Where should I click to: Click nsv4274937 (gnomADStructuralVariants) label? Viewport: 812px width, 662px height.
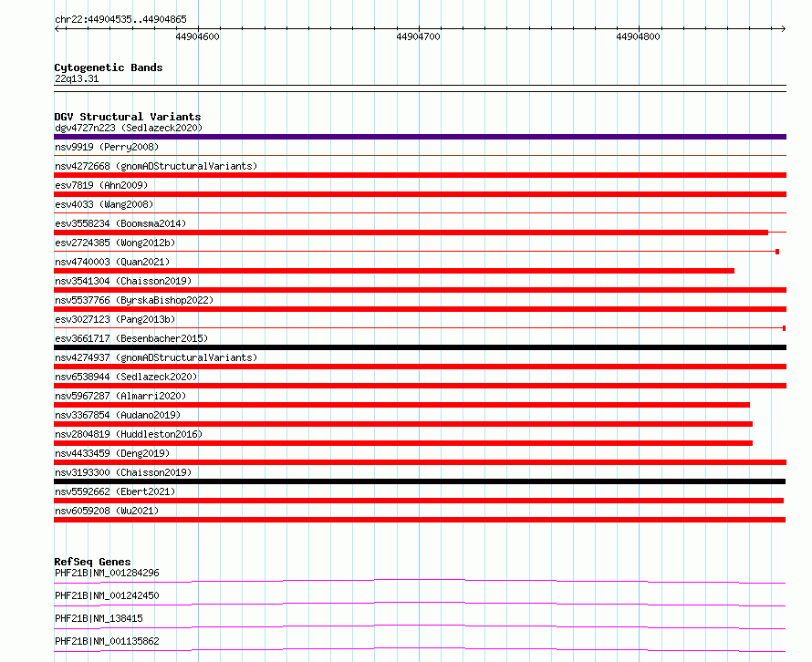(156, 357)
